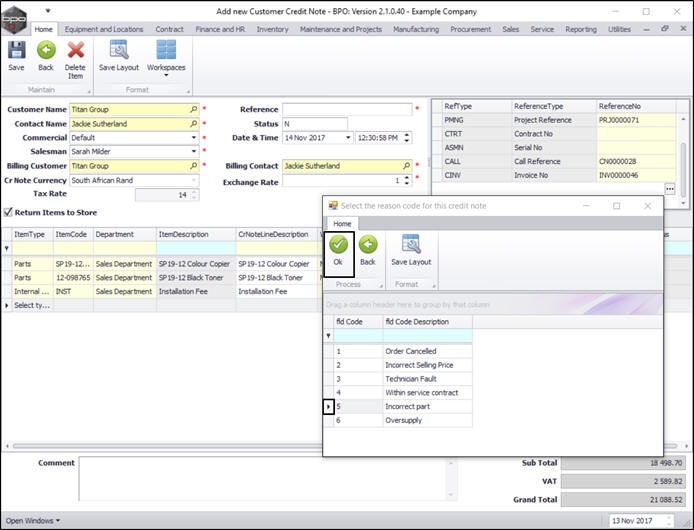This screenshot has height=530, width=694.
Task: Click the ItemType column header
Action: tap(32, 234)
